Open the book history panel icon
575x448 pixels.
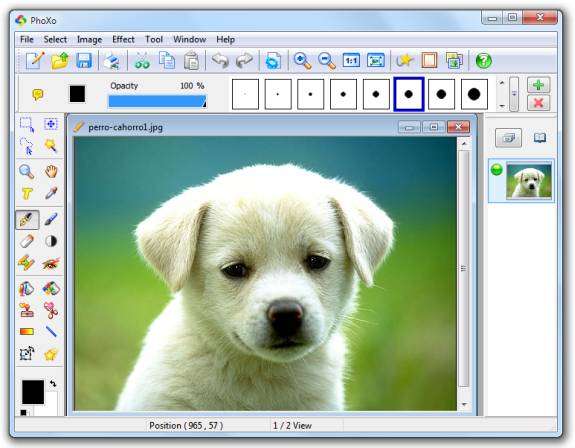tap(539, 138)
